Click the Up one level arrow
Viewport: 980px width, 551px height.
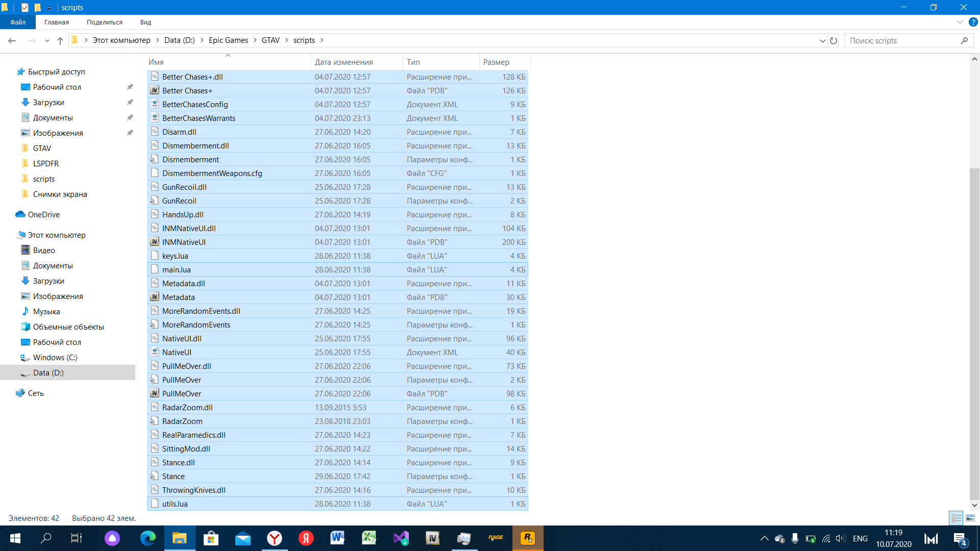point(60,40)
